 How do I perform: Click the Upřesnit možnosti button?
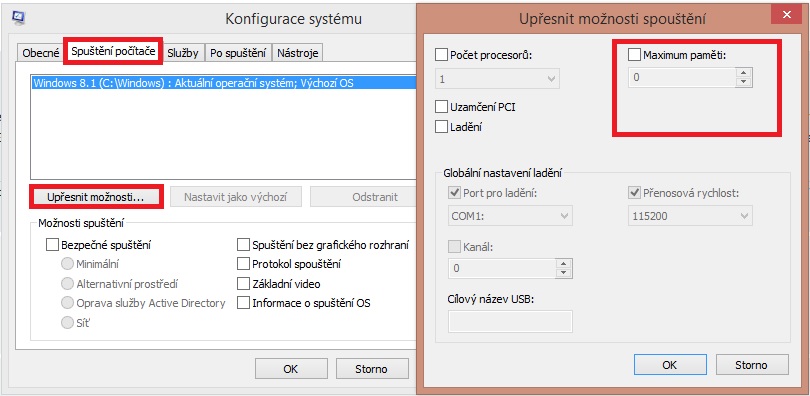(96, 197)
